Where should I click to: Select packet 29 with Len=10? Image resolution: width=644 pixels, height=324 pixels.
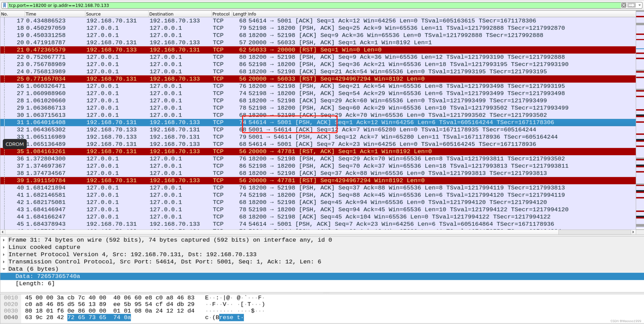[318, 108]
